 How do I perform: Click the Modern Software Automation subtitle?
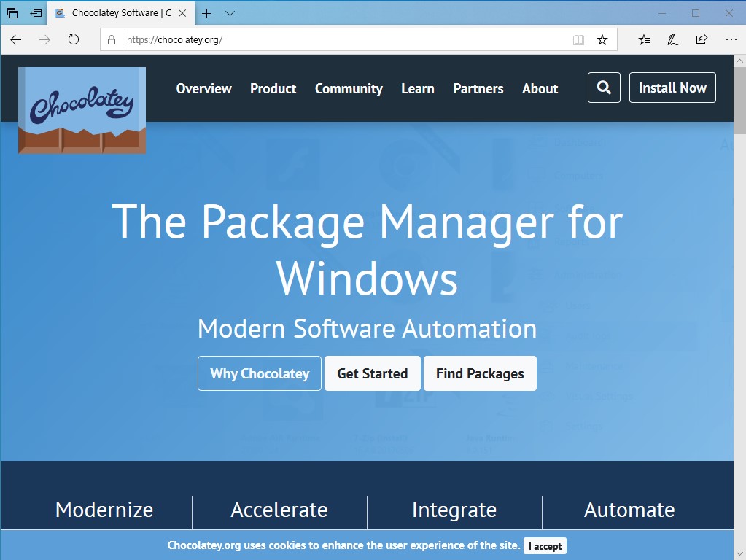(x=368, y=329)
